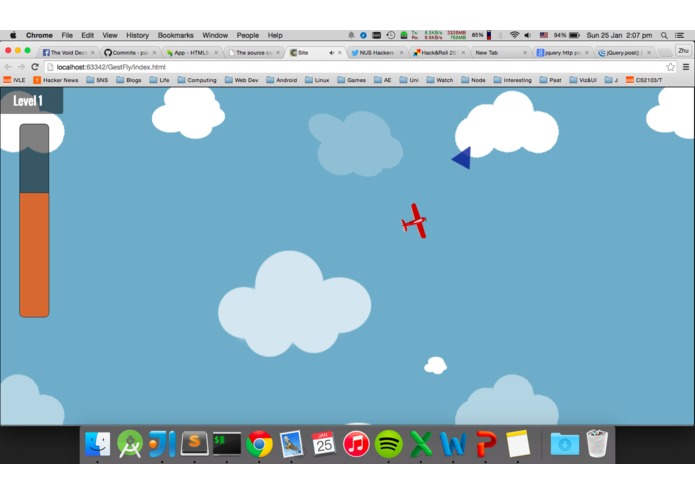Open the File menu
Viewport: 695px width, 494px height.
tap(67, 35)
